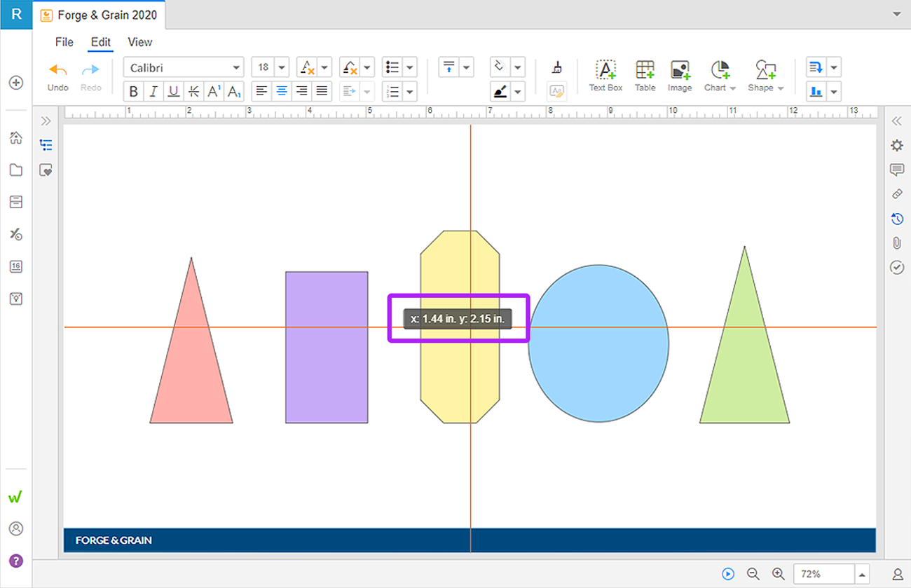Go to Home in the left sidebar
The height and width of the screenshot is (588, 911).
[x=16, y=138]
